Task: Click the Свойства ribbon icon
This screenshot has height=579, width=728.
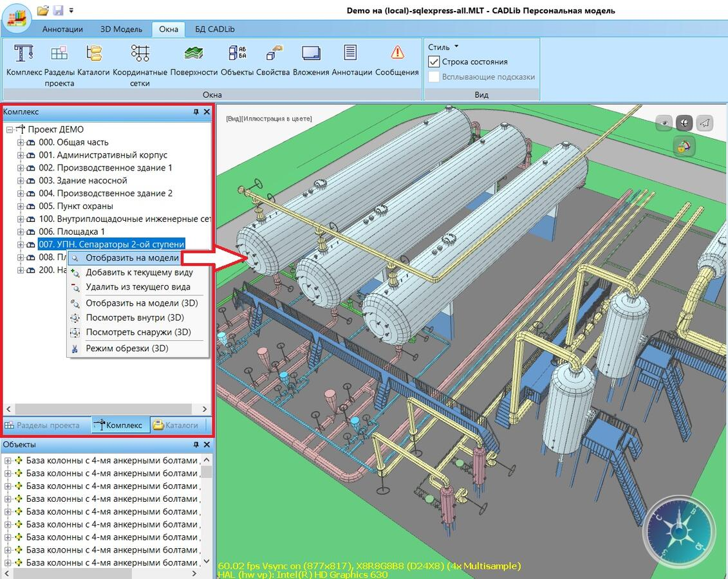Action: click(x=273, y=54)
